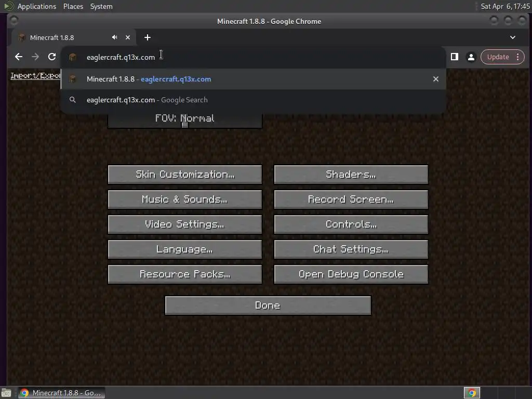Click Done to exit options

(x=268, y=305)
